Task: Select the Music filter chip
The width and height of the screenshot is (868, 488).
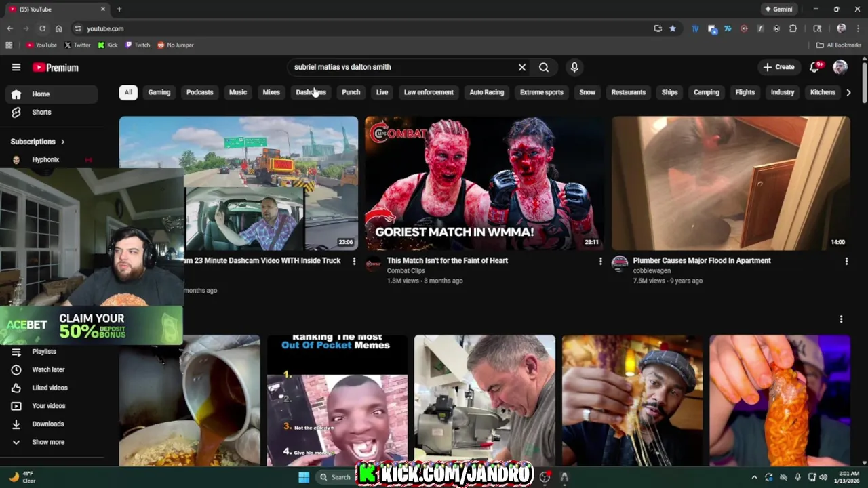Action: coord(238,92)
